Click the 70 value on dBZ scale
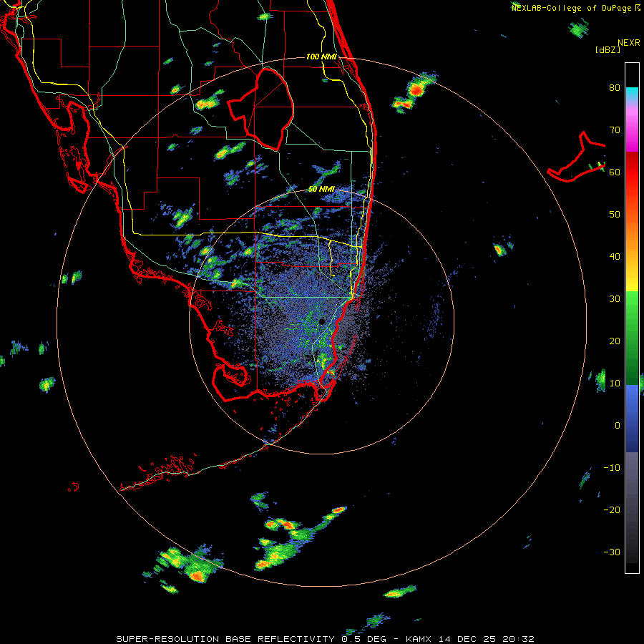Viewport: 644px width, 644px height. [x=615, y=130]
